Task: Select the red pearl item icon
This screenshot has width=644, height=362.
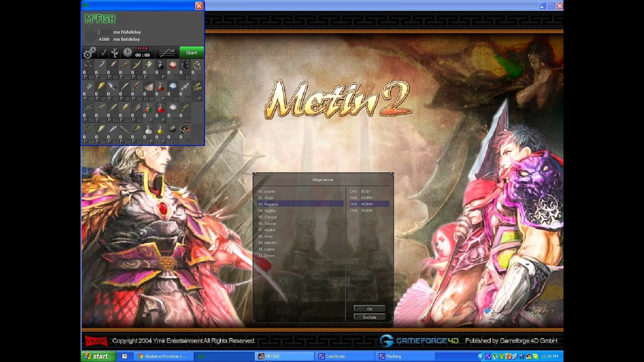Action: [173, 65]
